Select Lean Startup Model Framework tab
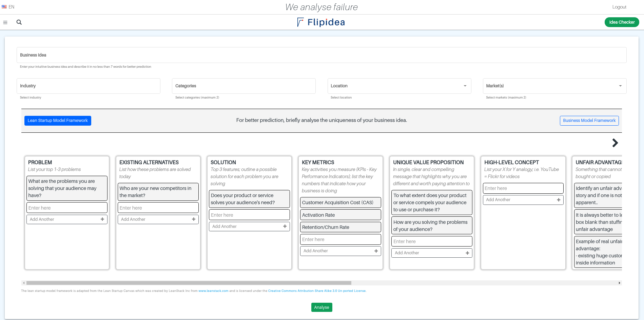This screenshot has height=320, width=644. point(58,121)
